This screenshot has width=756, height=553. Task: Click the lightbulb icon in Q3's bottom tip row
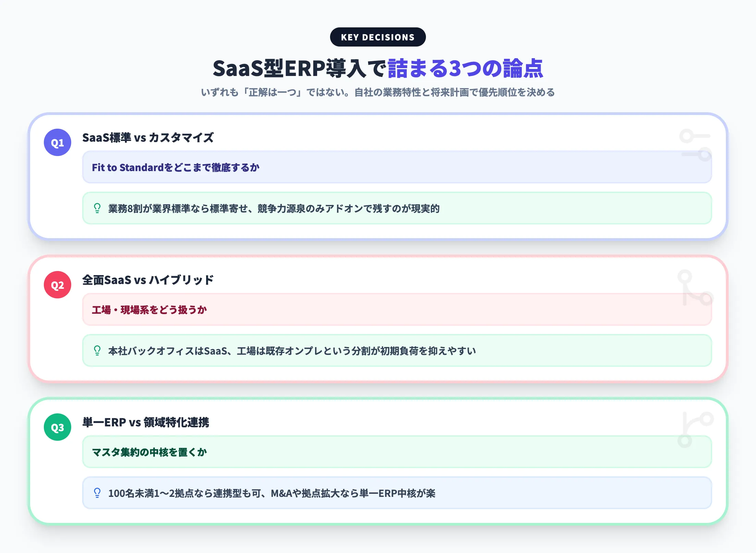click(97, 493)
